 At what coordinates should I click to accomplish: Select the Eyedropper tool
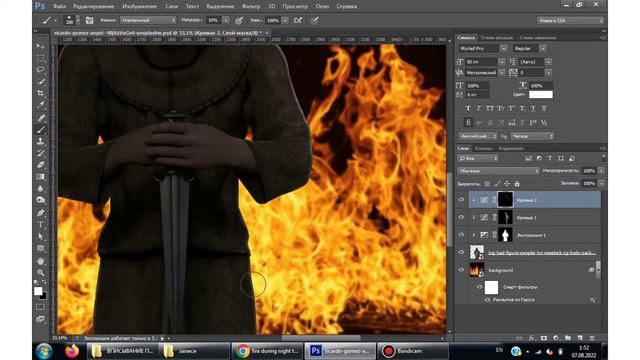point(40,105)
